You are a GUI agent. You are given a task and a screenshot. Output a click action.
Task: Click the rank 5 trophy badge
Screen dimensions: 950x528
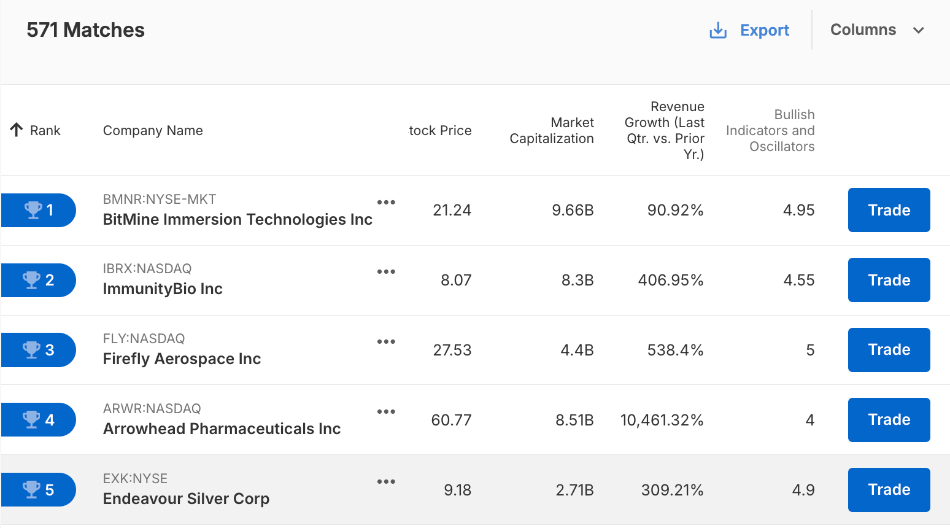tap(38, 490)
